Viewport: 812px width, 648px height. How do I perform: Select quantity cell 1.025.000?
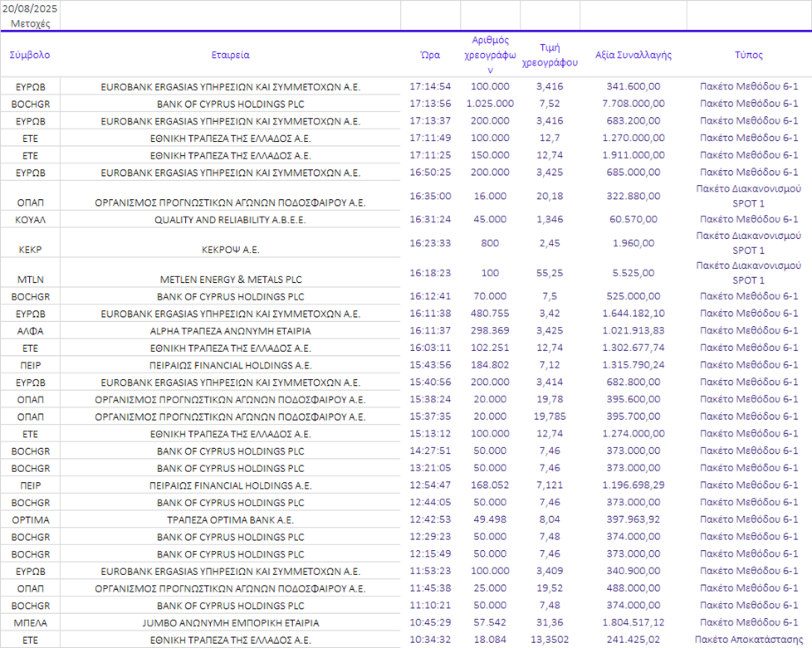click(x=490, y=104)
